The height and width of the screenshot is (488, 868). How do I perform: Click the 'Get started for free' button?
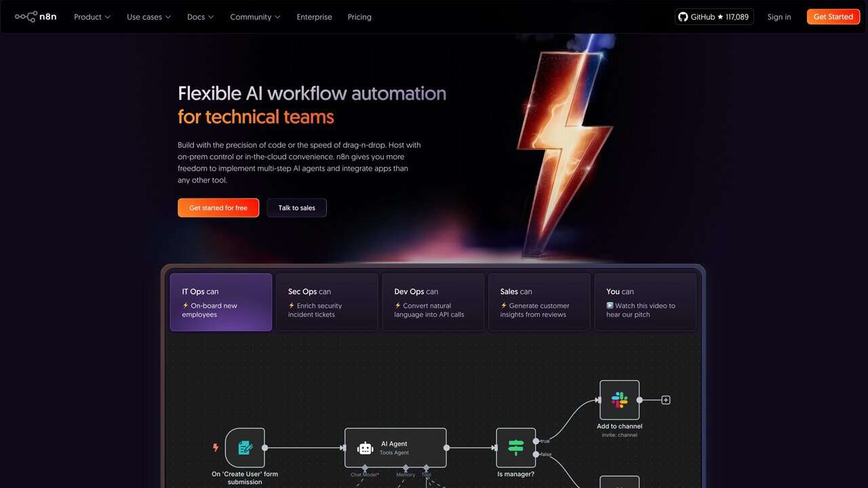tap(218, 208)
